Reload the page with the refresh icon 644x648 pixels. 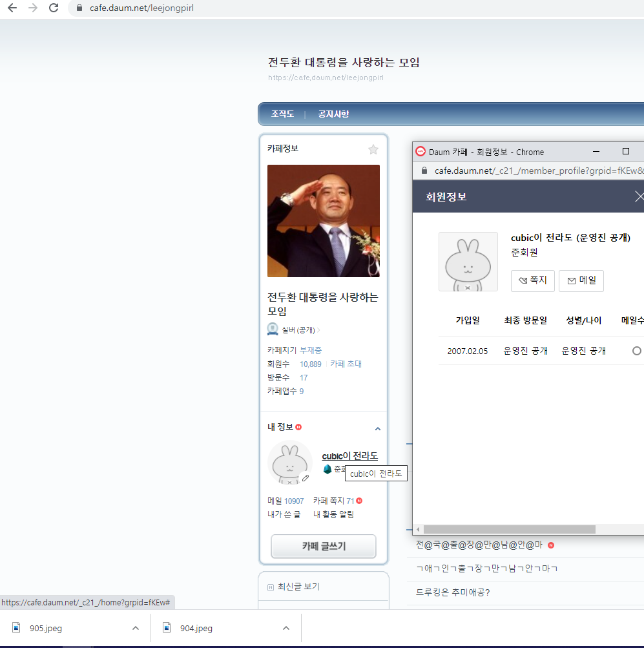click(x=54, y=8)
